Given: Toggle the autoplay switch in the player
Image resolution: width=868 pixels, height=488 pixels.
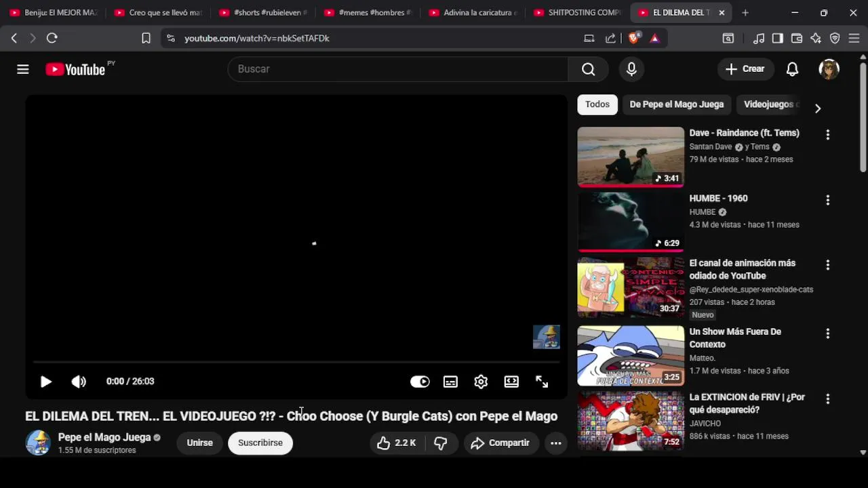Looking at the screenshot, I should coord(420,382).
